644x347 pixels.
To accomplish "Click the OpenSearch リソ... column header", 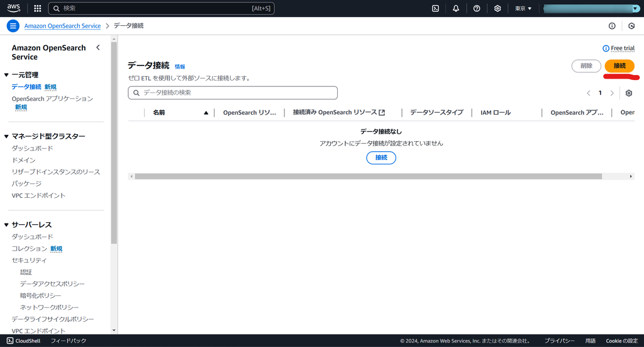I will click(x=249, y=112).
